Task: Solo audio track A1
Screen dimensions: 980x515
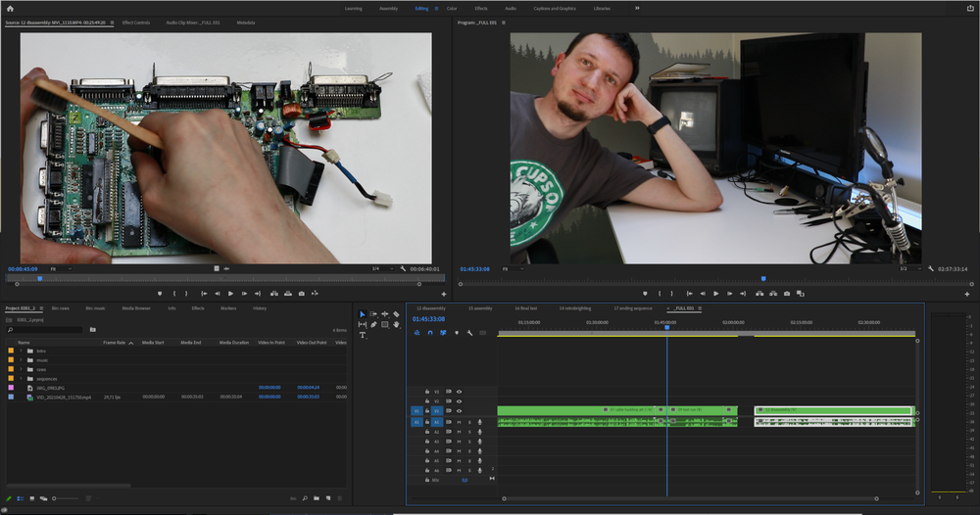Action: [468, 422]
